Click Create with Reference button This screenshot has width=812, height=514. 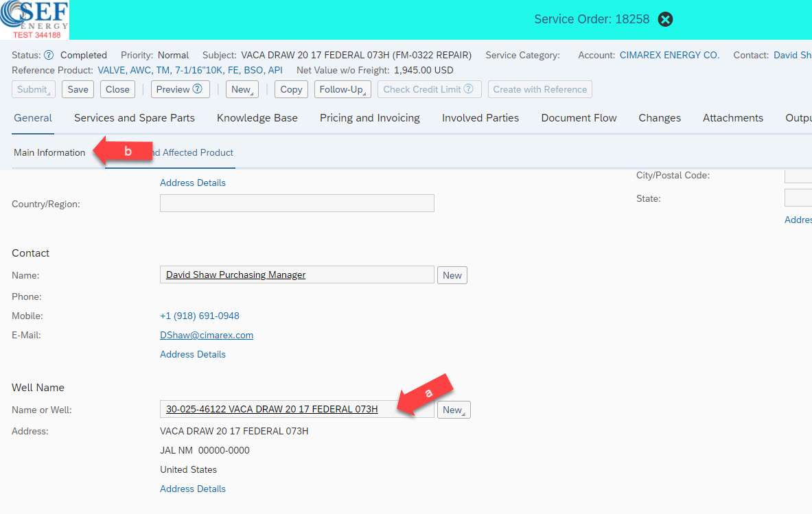540,89
